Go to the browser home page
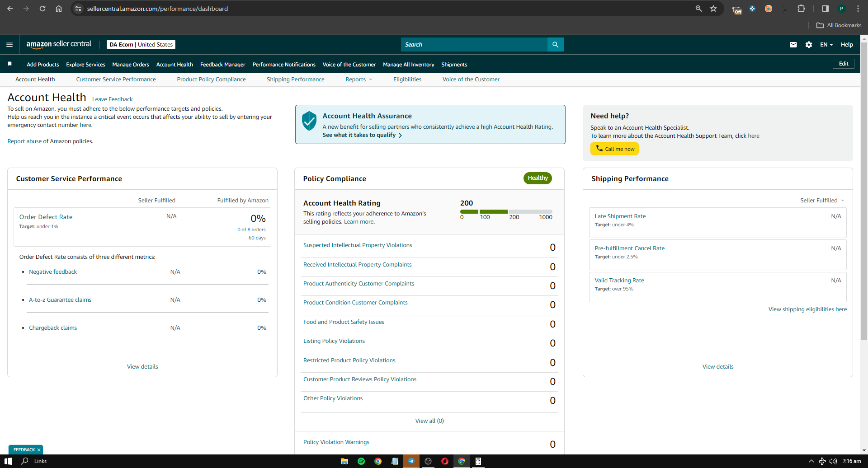This screenshot has height=468, width=868. pos(59,9)
